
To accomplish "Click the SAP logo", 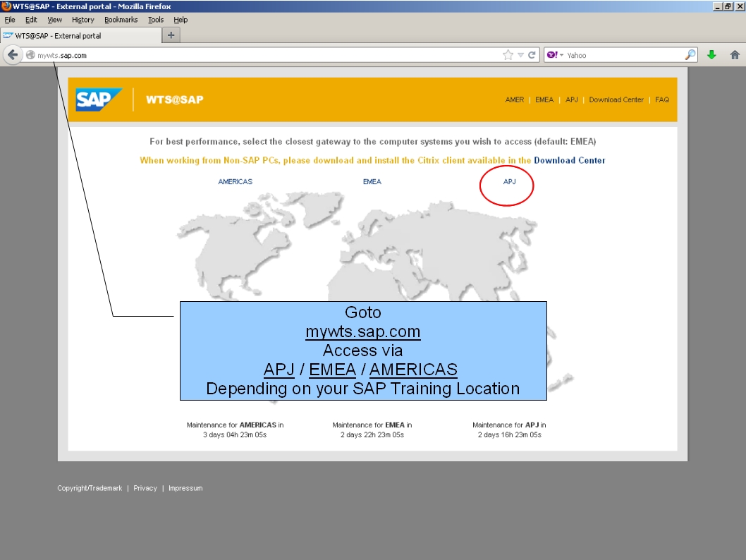I will click(97, 99).
